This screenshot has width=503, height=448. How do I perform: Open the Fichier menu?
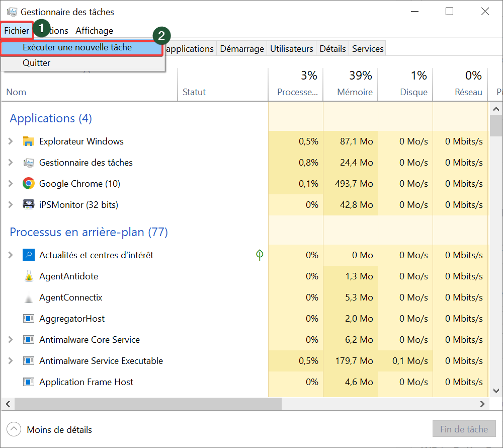[17, 31]
